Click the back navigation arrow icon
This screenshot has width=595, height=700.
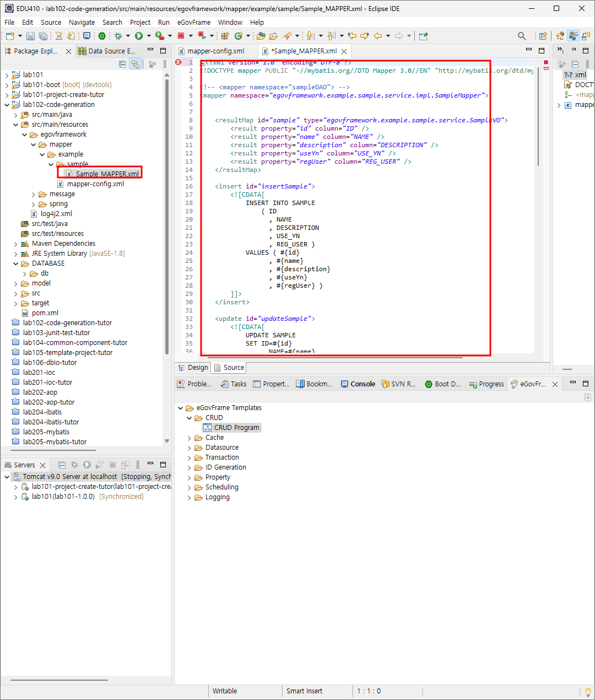click(378, 36)
